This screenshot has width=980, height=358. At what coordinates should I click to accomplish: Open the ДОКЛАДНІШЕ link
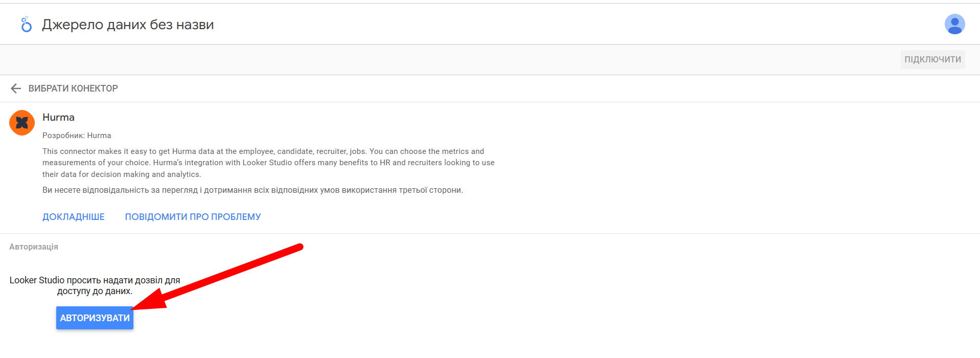pos(74,217)
